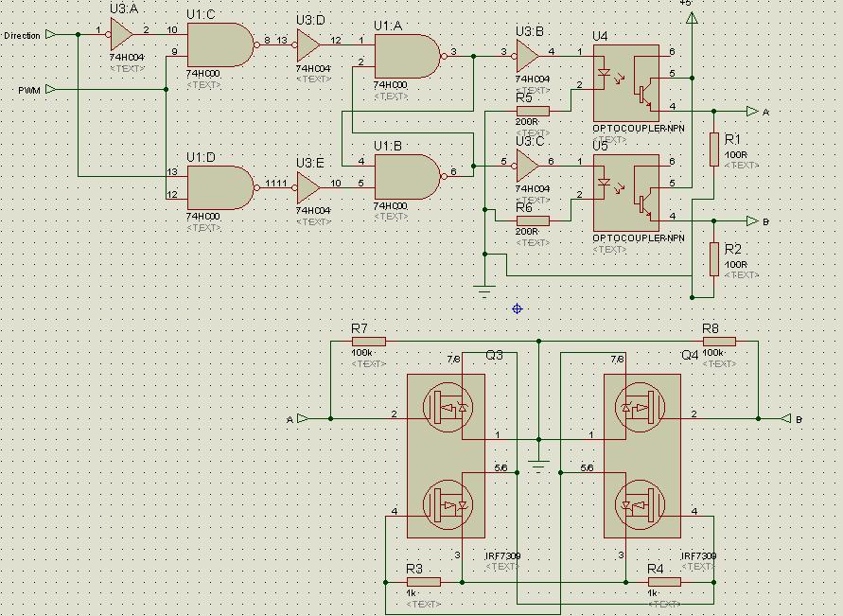The height and width of the screenshot is (616, 843).
Task: Click the PWM input terminal
Action: 51,90
